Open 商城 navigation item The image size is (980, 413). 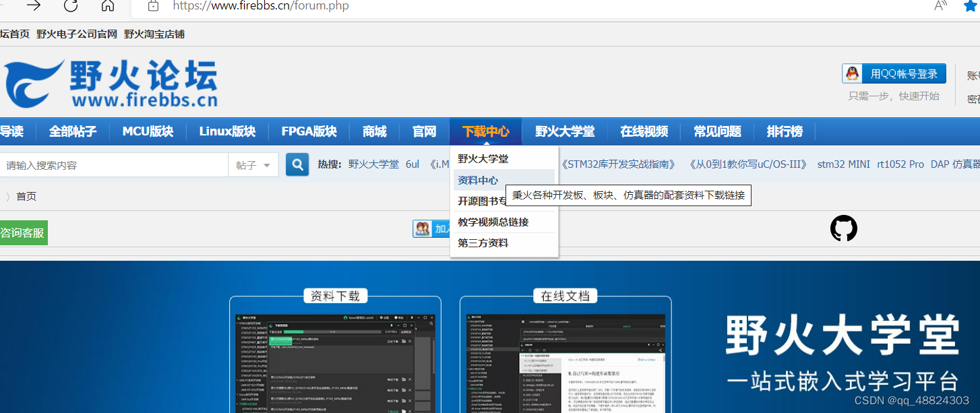coord(375,131)
